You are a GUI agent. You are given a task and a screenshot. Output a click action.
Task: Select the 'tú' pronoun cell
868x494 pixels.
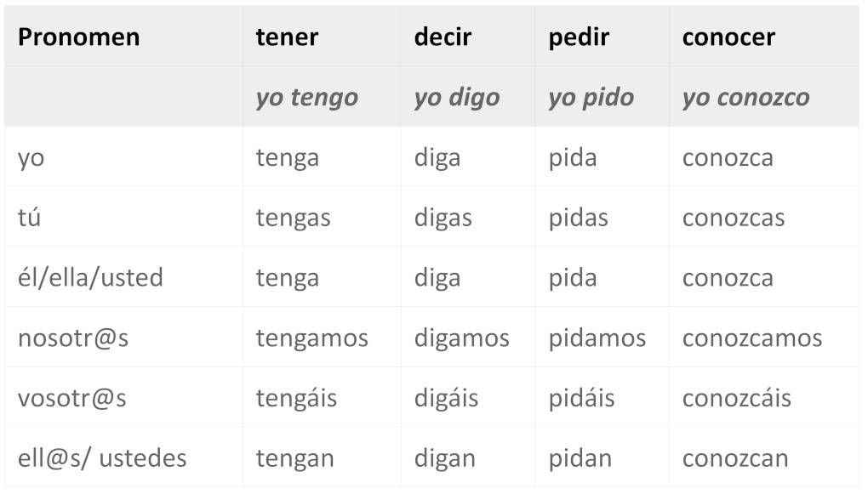29,218
